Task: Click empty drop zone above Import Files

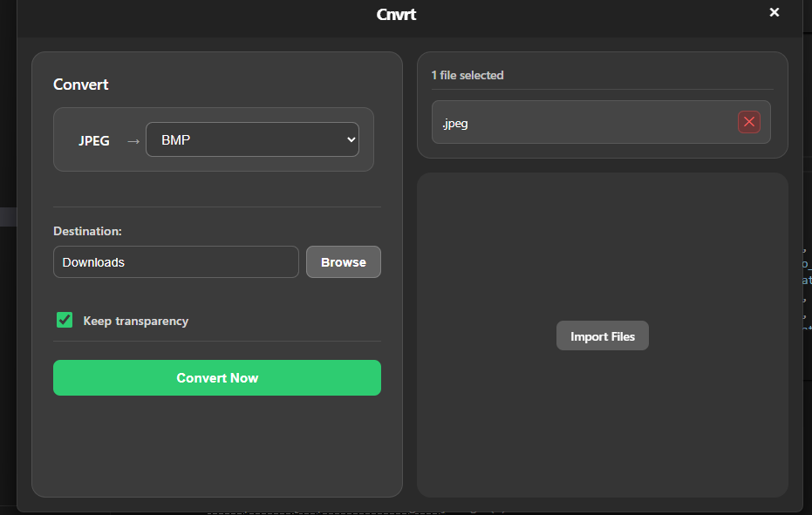Action: click(602, 244)
